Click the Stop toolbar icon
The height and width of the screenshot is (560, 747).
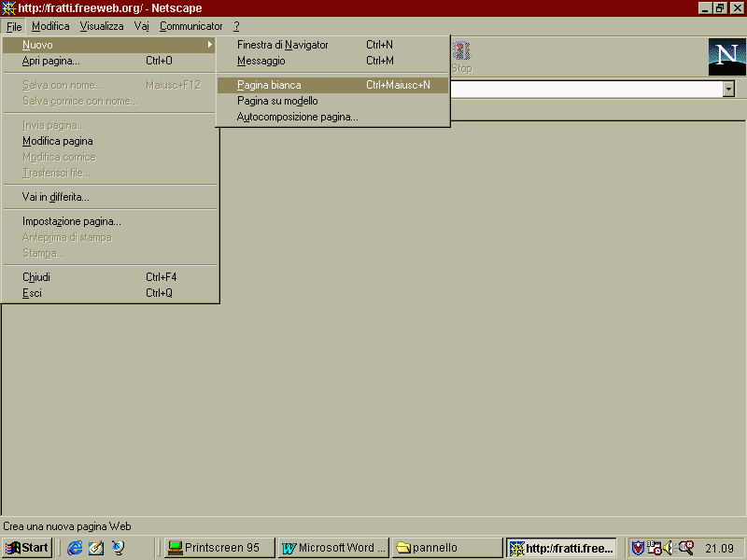tap(461, 57)
